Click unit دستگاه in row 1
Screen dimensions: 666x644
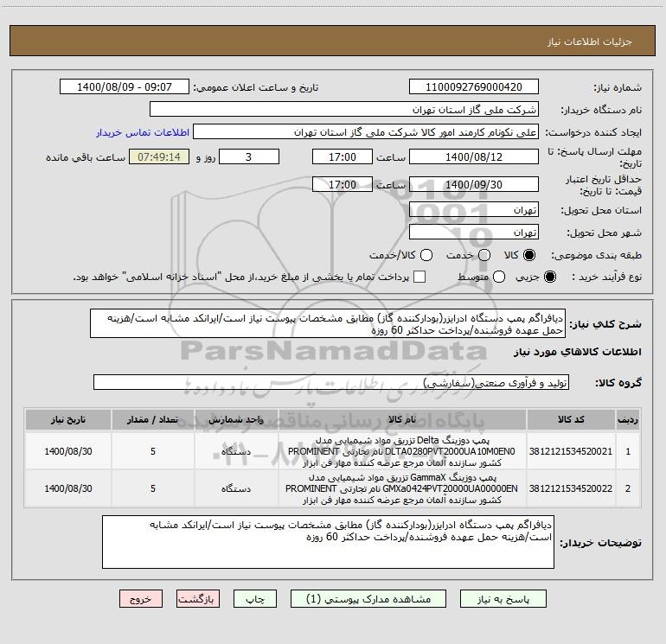point(236,451)
